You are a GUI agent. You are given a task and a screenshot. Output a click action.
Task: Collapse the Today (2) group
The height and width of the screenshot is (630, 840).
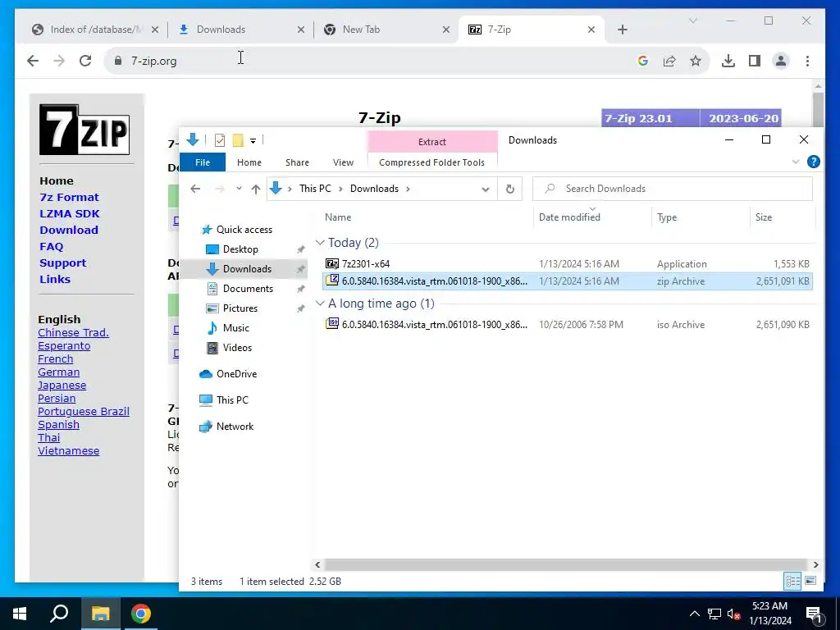coord(321,243)
